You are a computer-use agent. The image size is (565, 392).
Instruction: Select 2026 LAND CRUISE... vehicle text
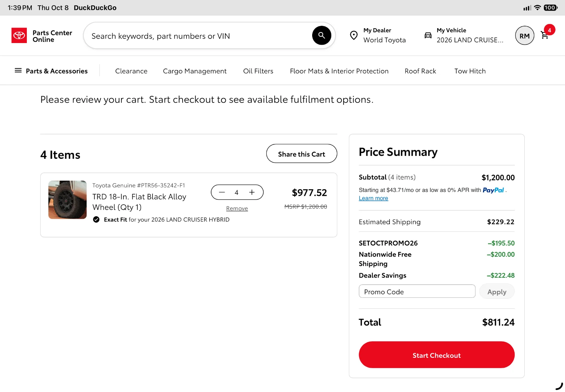coord(470,40)
